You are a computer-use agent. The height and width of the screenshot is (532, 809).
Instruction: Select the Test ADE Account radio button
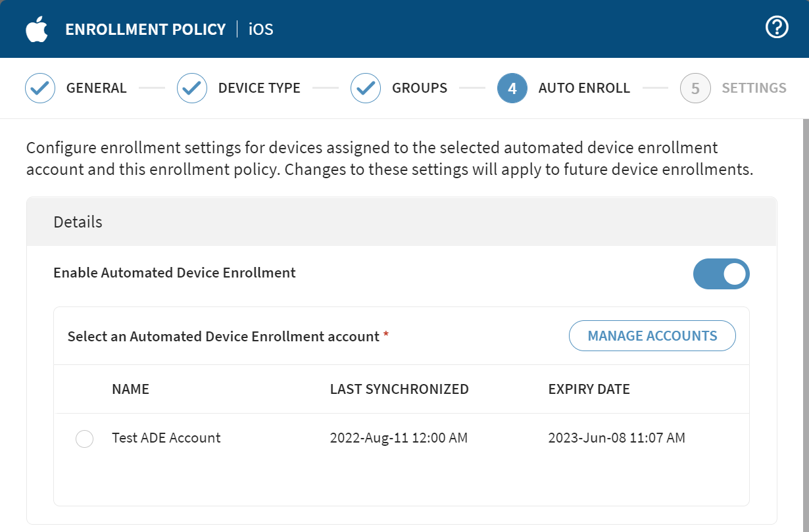tap(84, 439)
